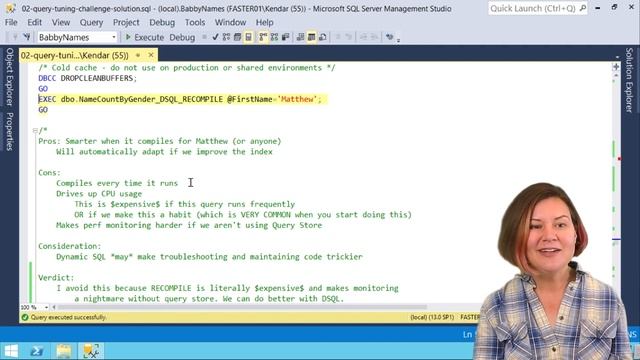The height and width of the screenshot is (360, 640).
Task: Toggle Include Client Statistics
Action: pyautogui.click(x=285, y=37)
